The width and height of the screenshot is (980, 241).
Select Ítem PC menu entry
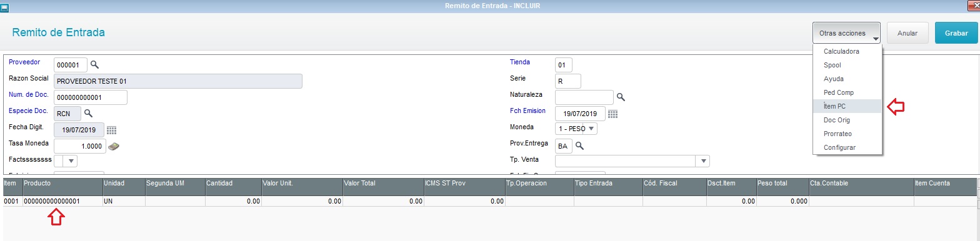pos(847,106)
